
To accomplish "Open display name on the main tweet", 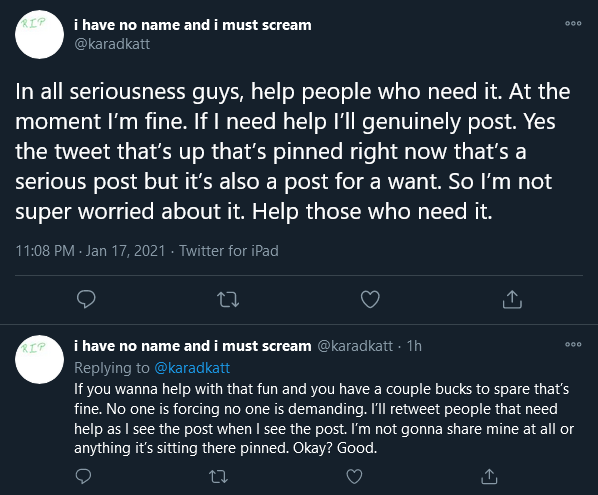I will [193, 25].
